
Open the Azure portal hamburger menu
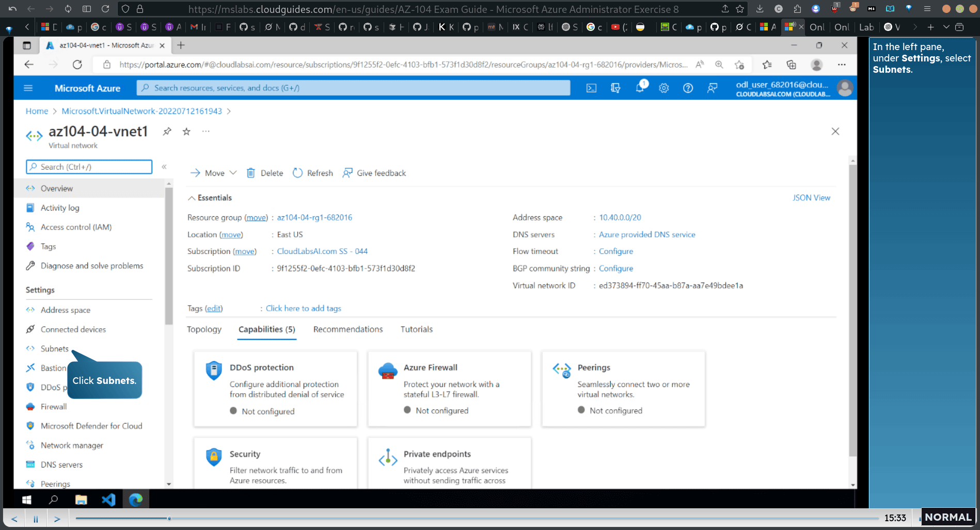[28, 88]
